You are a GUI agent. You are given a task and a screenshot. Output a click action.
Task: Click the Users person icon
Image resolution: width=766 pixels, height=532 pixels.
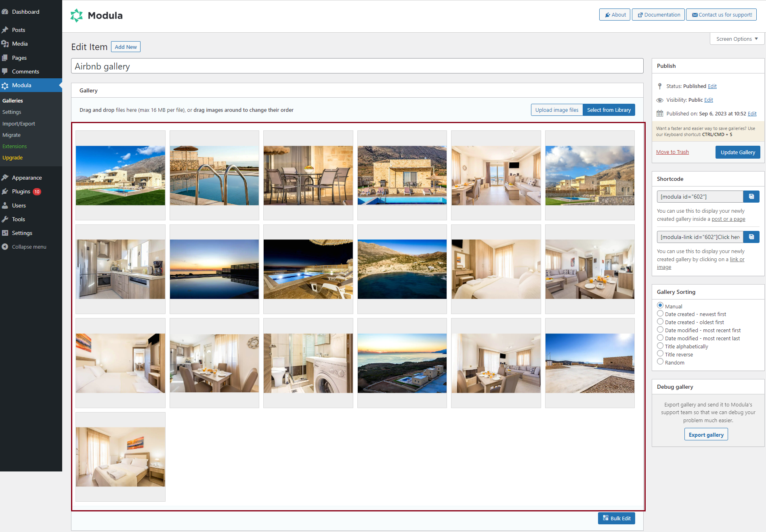[5, 205]
